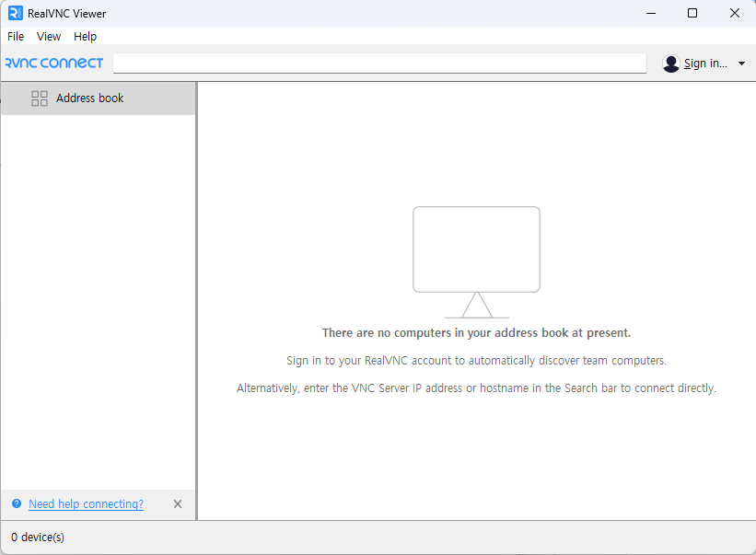Maximize the RealVNC Viewer window

(x=692, y=13)
